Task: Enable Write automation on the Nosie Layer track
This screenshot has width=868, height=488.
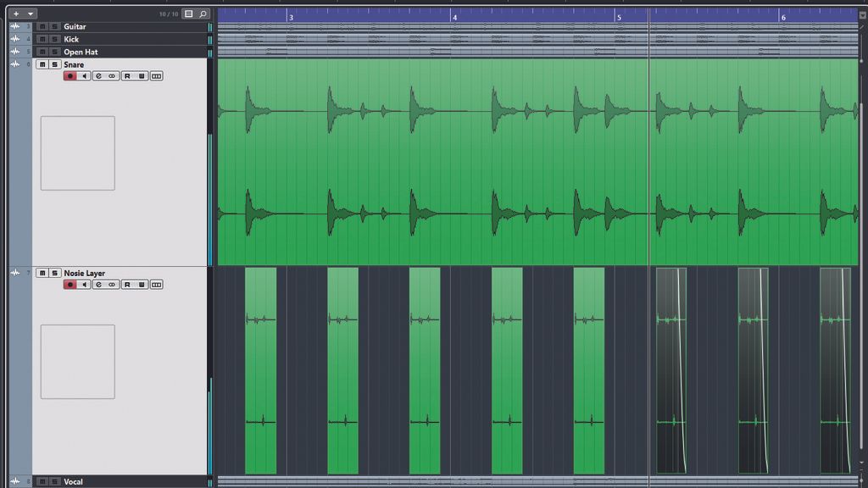Action: point(141,285)
